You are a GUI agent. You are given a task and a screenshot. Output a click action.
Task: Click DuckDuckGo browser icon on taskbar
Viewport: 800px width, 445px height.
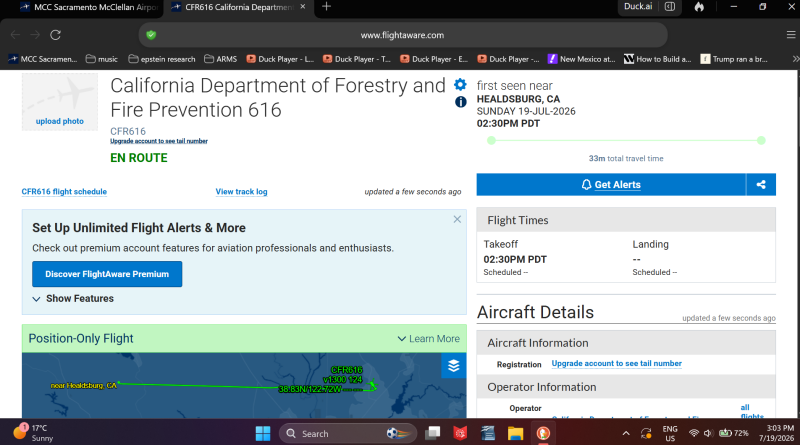point(543,433)
